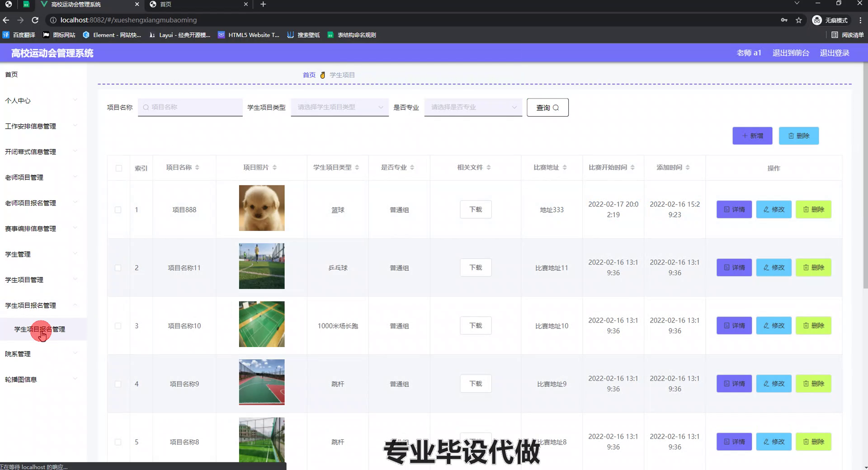This screenshot has height=470, width=868.
Task: Click 修改 for 项目名称11
Action: (x=774, y=268)
